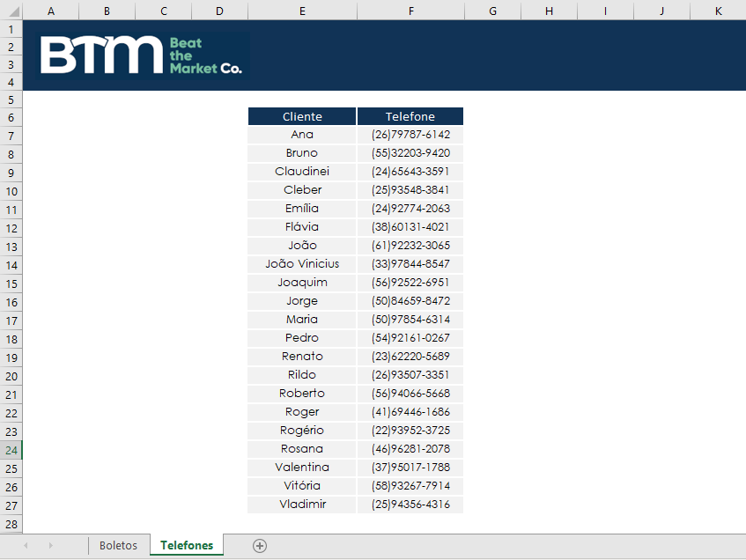The height and width of the screenshot is (560, 746).
Task: Select the João Vinicius cell
Action: tap(302, 264)
